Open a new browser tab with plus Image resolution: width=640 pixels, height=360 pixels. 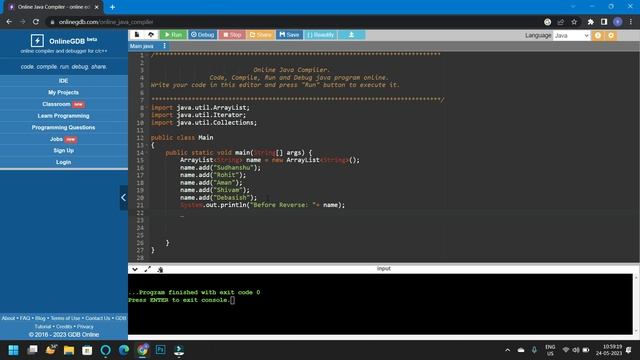112,7
